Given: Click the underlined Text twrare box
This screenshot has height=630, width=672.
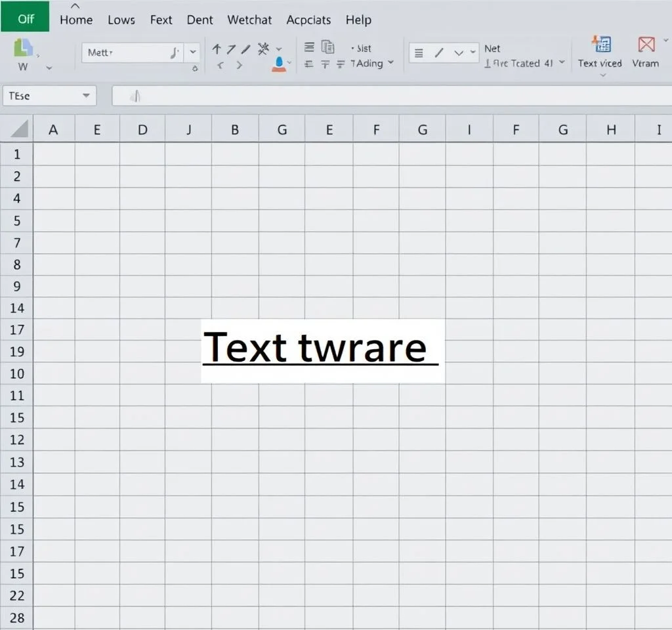Looking at the screenshot, I should click(x=322, y=350).
